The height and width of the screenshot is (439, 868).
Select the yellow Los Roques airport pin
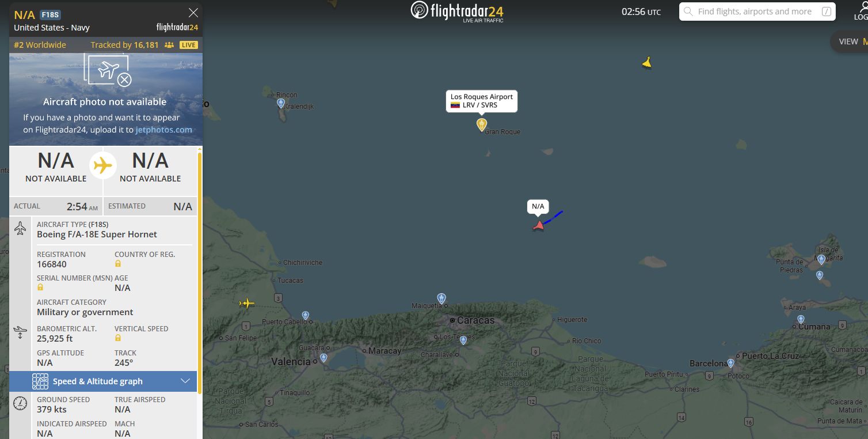[x=482, y=124]
